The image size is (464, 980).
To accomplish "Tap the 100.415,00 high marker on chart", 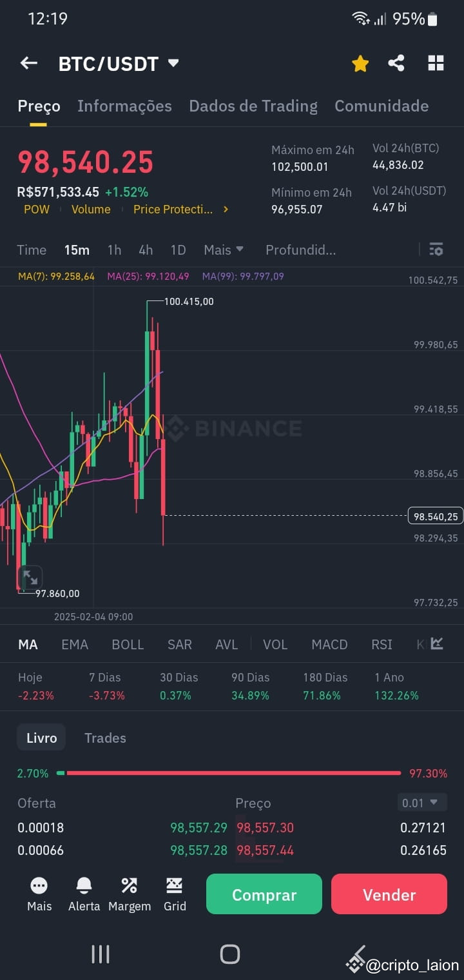I will click(189, 301).
